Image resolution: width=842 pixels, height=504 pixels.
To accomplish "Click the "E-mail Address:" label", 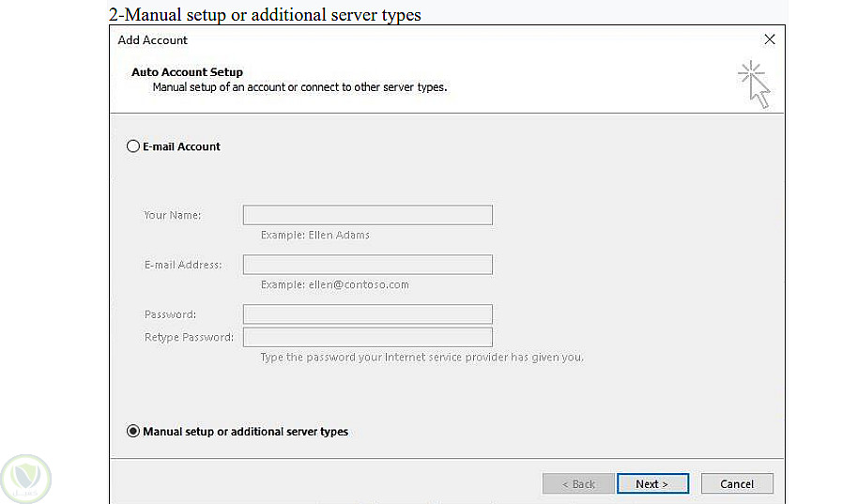I will pos(183,265).
